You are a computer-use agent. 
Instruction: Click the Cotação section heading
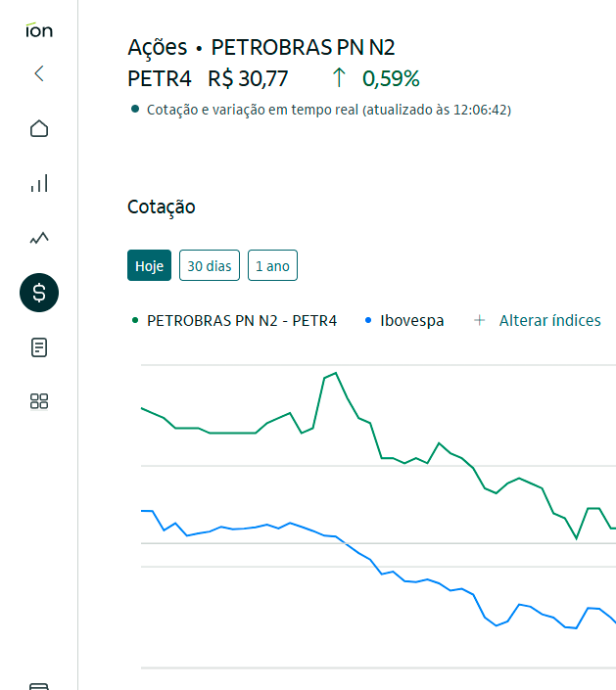coord(162,207)
